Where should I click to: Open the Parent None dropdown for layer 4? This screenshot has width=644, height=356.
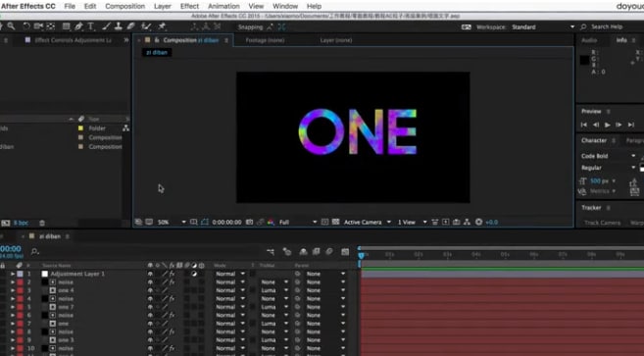(x=325, y=299)
